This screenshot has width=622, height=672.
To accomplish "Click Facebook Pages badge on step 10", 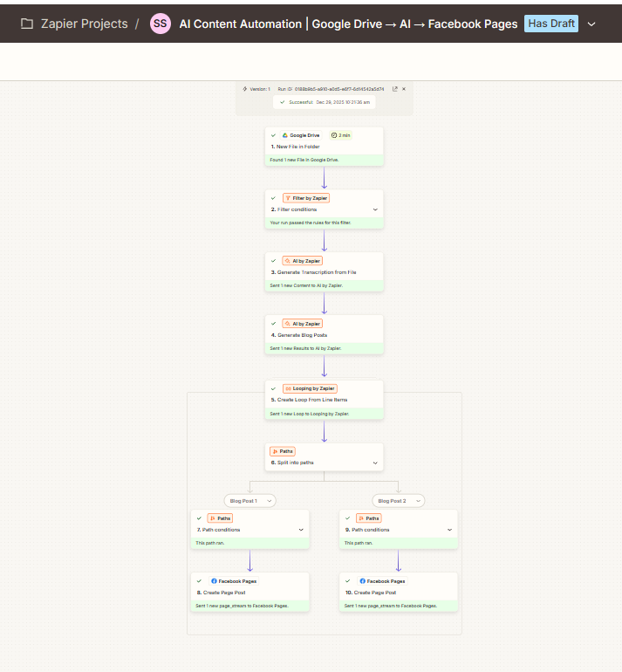I will (x=382, y=581).
